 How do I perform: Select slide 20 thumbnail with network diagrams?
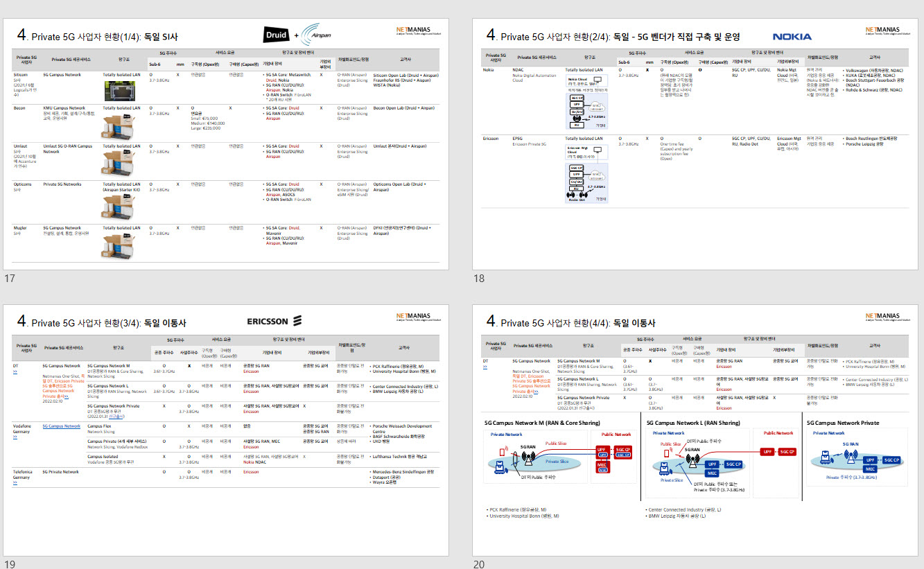[694, 429]
